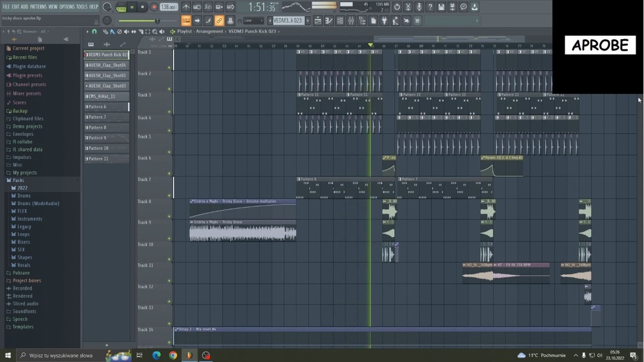644x362 pixels.
Task: Open the EDIT menu
Action: coord(15,7)
